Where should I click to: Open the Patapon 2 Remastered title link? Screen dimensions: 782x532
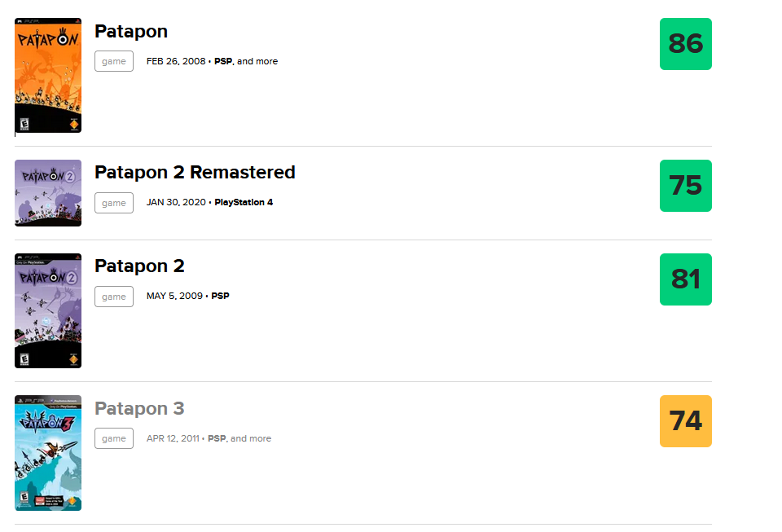point(195,173)
